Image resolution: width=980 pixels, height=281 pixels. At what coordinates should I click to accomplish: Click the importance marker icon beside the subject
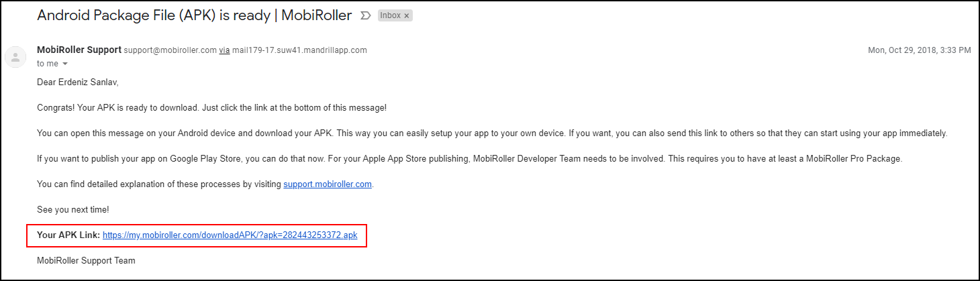tap(366, 15)
